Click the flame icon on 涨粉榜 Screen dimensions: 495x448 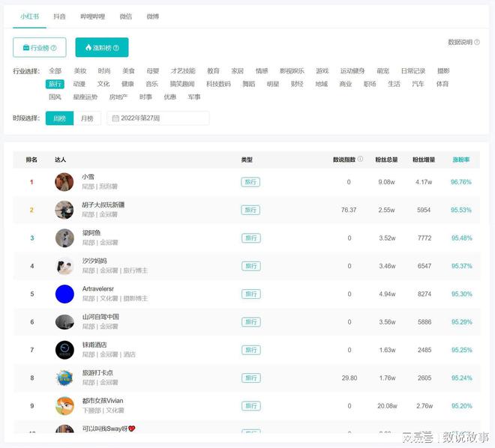click(88, 48)
